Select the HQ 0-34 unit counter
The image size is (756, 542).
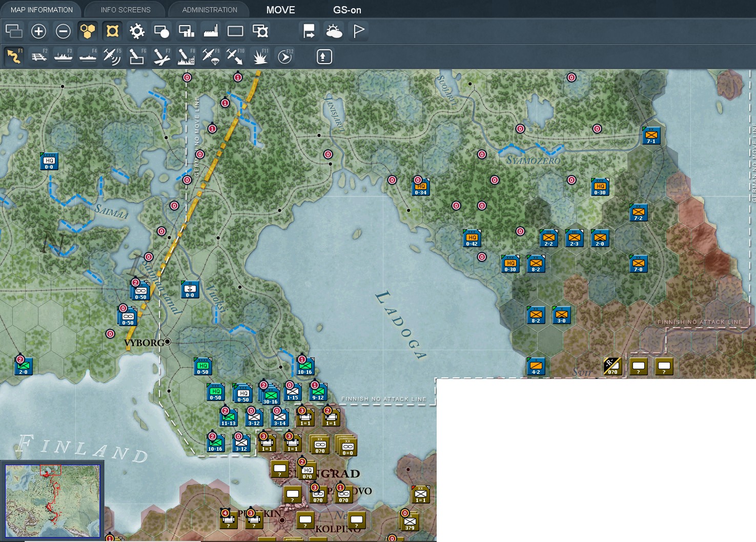tap(421, 187)
